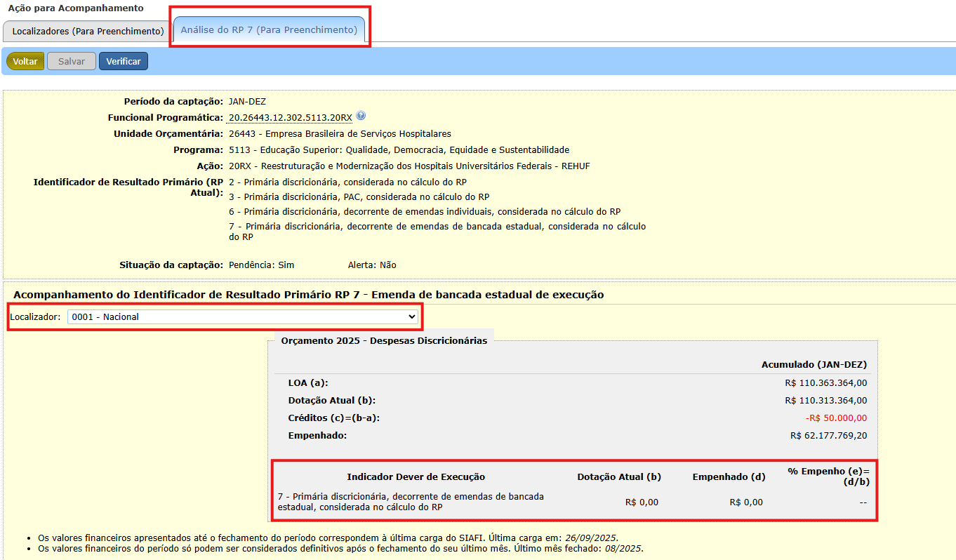Click the red Créditos value -R$ 50.000,00
The image size is (956, 560).
click(x=836, y=418)
